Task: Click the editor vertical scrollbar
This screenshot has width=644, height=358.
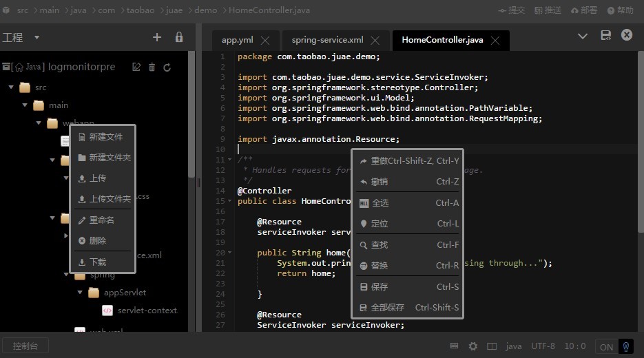Action: (x=641, y=142)
